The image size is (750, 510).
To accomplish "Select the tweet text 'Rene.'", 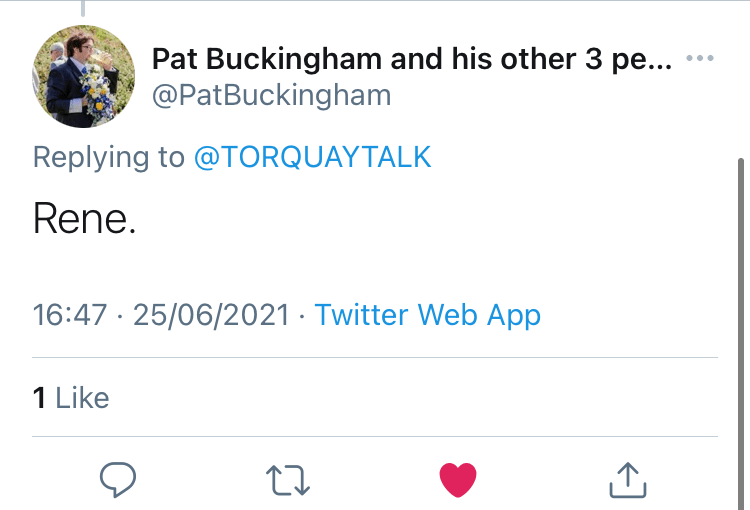I will point(84,219).
